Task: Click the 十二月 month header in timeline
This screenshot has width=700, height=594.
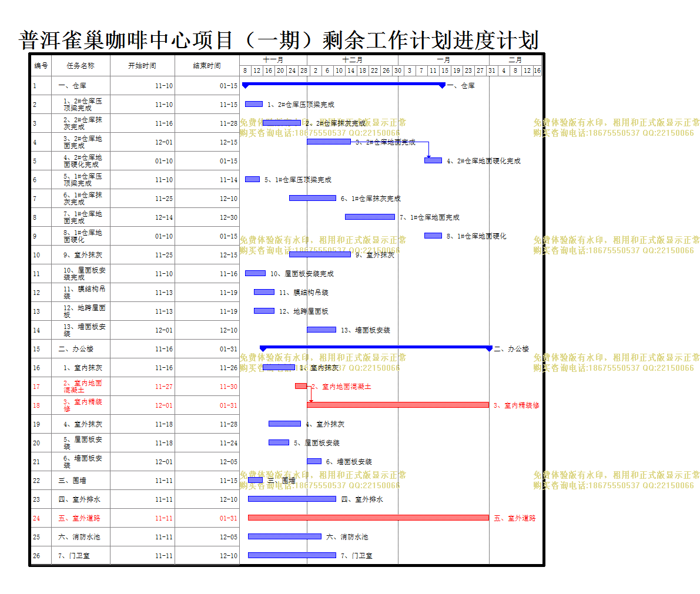Action: point(353,60)
